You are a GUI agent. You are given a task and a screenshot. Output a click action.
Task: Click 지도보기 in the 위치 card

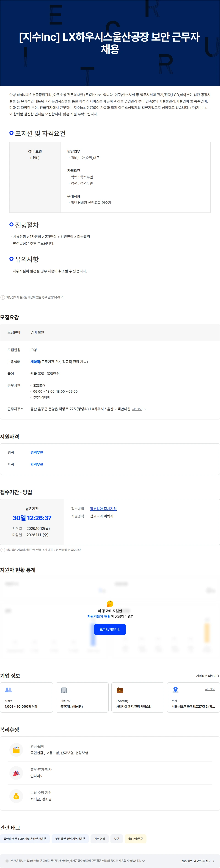point(210,689)
